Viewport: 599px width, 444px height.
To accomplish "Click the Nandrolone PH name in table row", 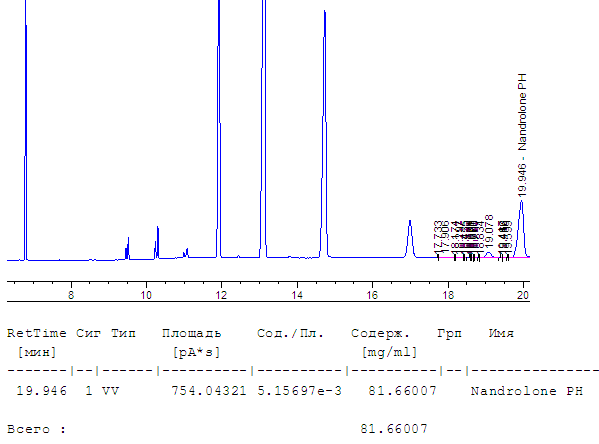I will tap(527, 391).
